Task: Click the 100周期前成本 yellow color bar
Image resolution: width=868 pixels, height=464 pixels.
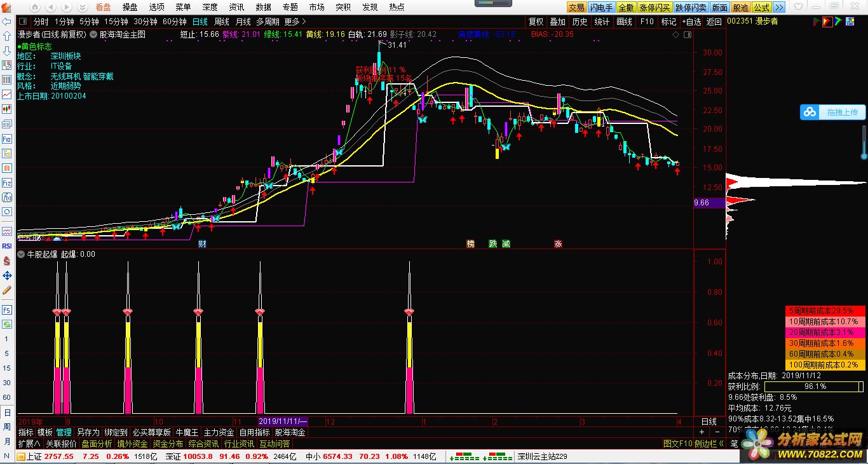Action: 825,365
